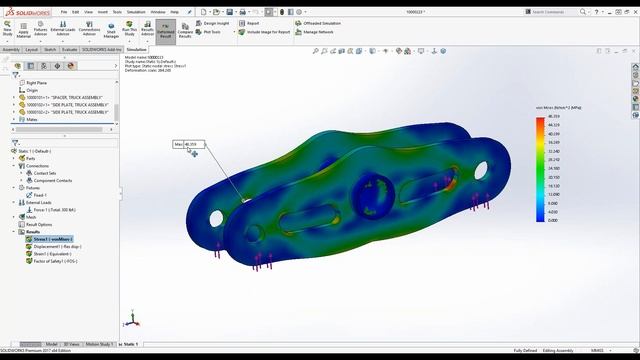Expand the Contact Sets node
Screen dimensions: 640x360
coord(22,173)
